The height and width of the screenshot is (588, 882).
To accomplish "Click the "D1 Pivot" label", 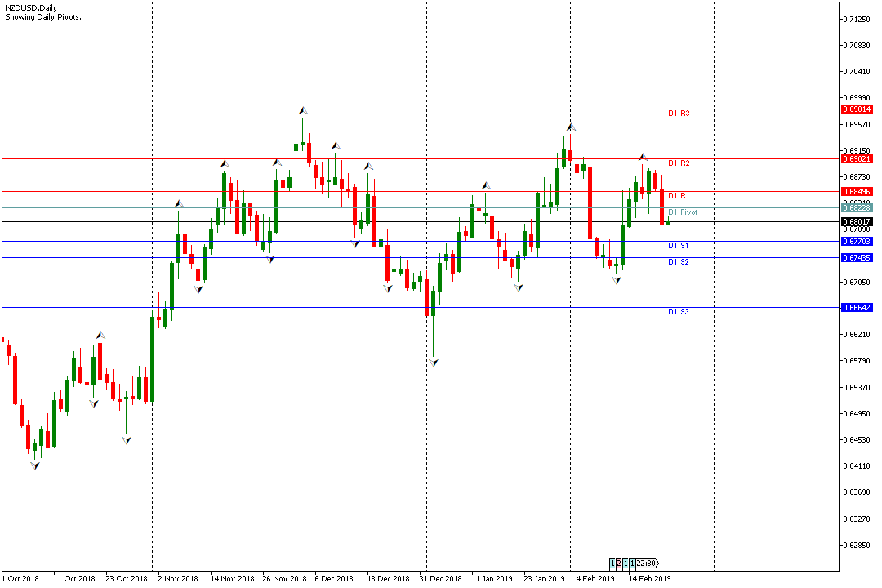I will pos(683,212).
